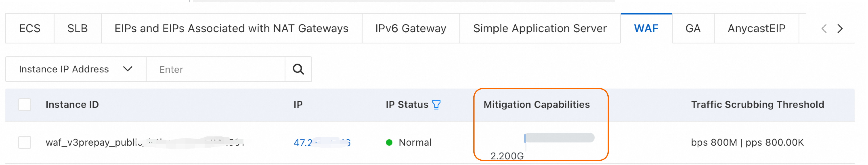Click the green Normal status dot

coord(389,142)
